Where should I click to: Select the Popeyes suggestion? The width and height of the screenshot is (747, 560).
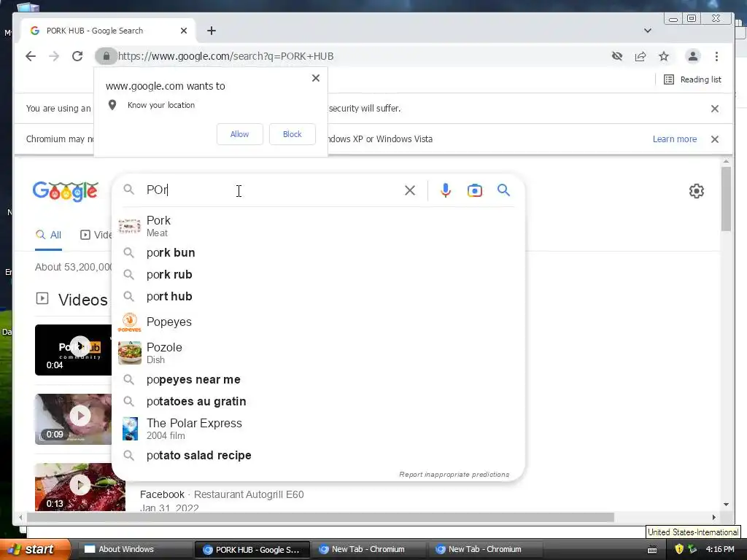coord(318,322)
